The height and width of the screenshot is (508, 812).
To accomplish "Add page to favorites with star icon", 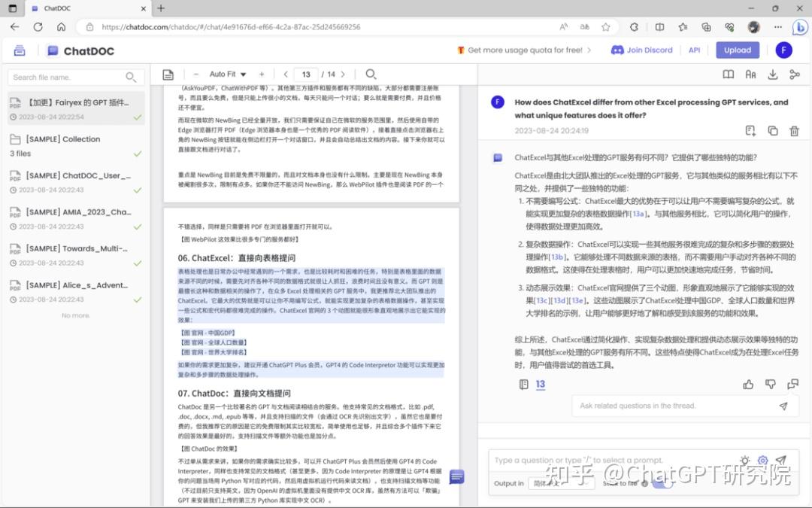I will pos(606,27).
